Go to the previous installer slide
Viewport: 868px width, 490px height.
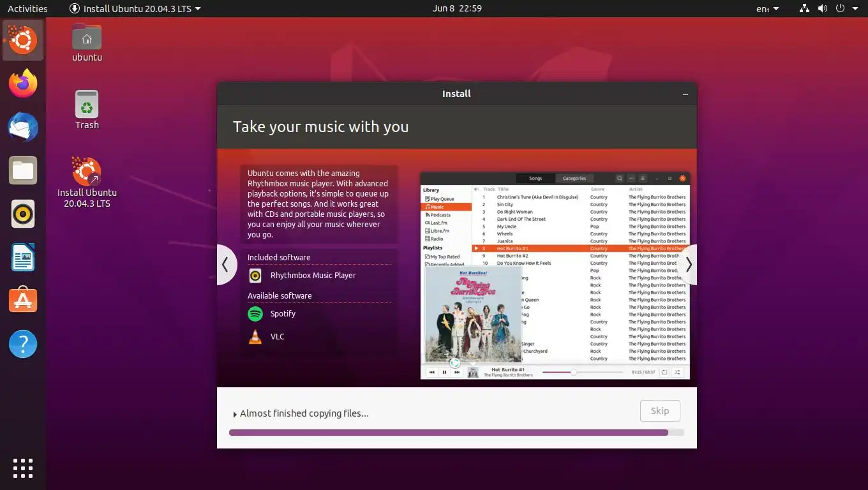tap(225, 264)
